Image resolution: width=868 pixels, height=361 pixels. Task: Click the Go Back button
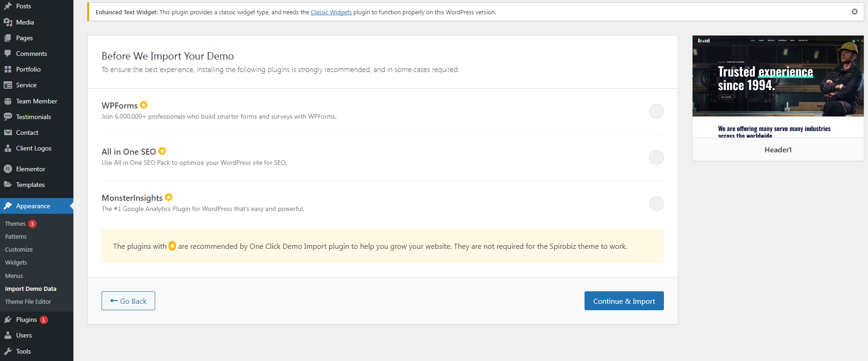[x=128, y=301]
